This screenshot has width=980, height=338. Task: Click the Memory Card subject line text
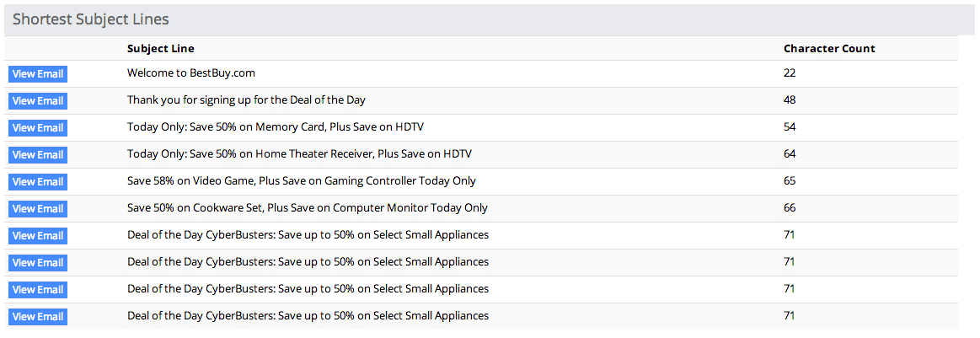pyautogui.click(x=274, y=127)
